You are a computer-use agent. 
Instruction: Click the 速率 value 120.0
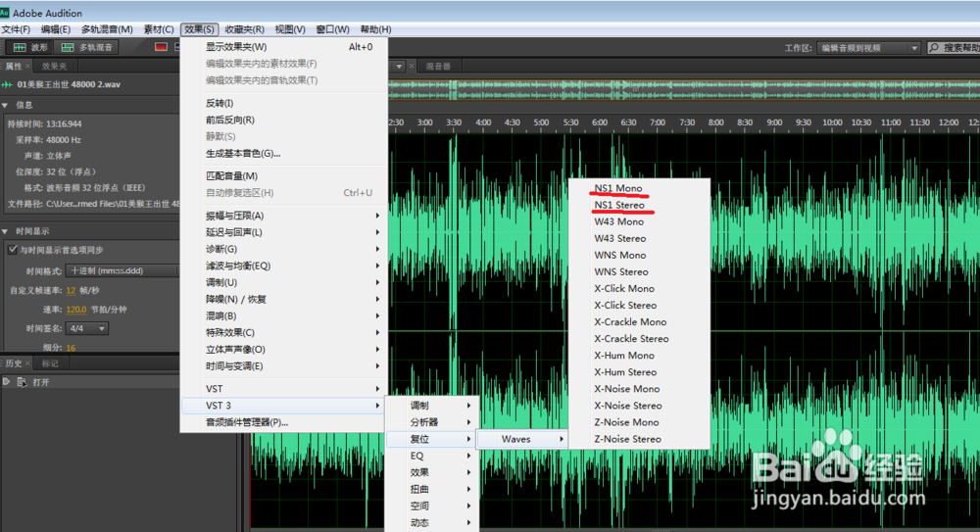(x=76, y=310)
